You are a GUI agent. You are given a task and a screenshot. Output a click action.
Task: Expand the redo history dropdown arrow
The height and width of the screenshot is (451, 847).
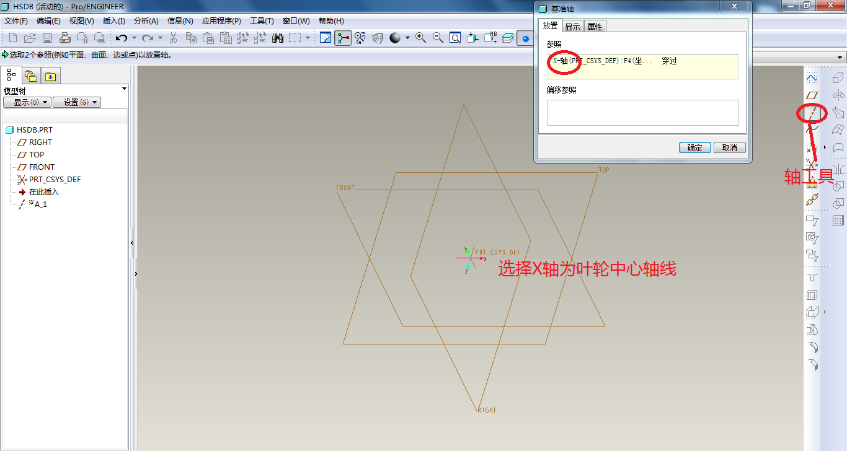(160, 38)
